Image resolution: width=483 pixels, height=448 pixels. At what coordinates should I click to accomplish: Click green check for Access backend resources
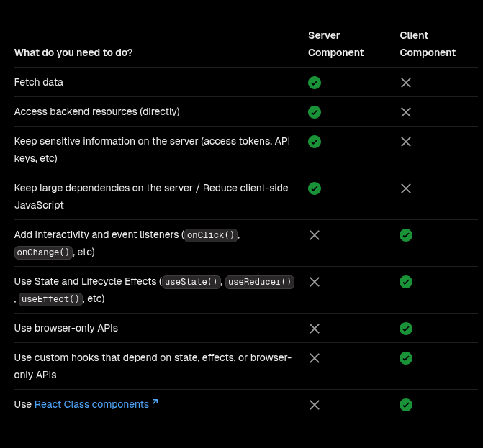tap(315, 112)
